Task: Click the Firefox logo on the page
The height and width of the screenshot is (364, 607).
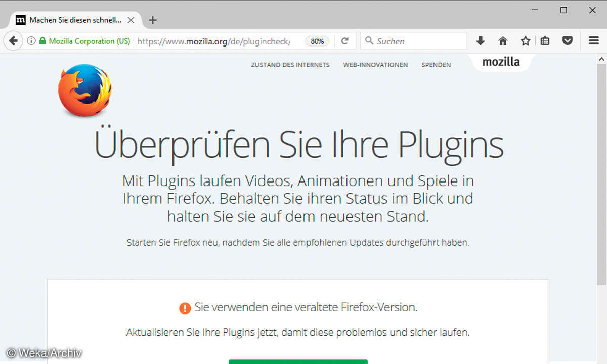Action: [x=84, y=90]
